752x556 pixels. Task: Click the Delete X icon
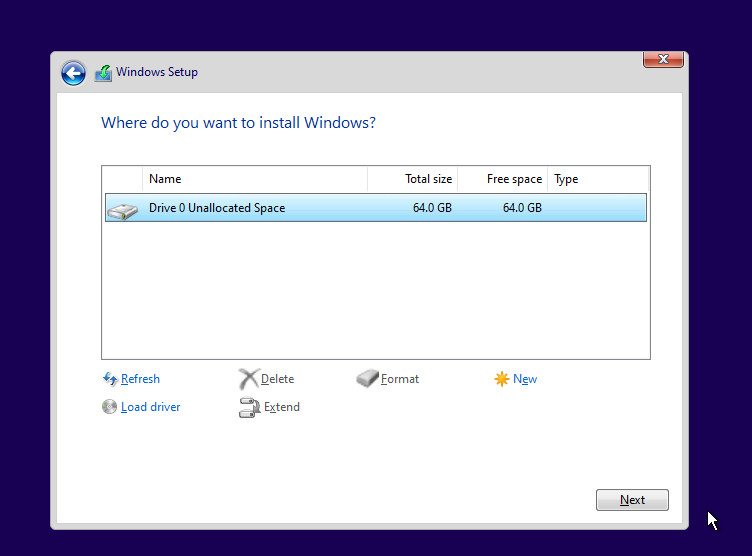pos(248,379)
